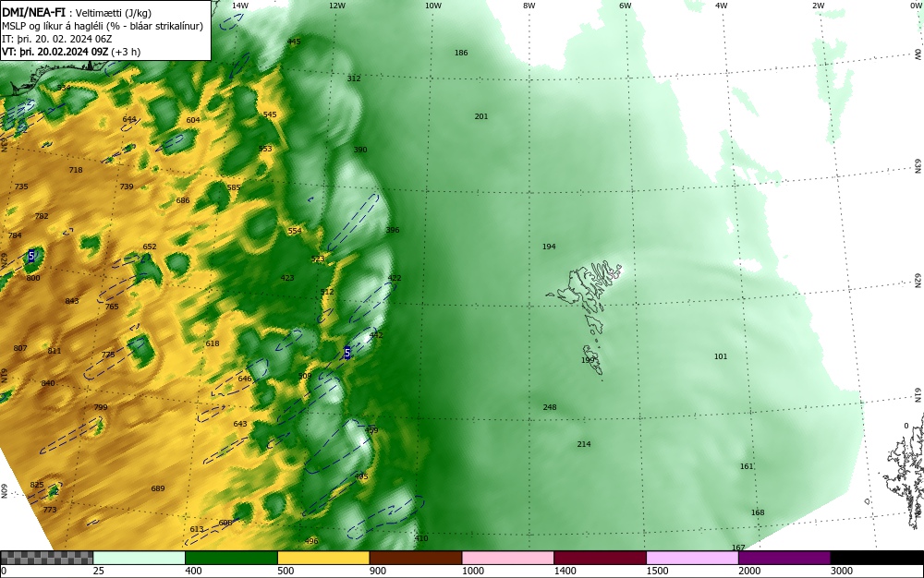Click the checkered 0–25 legend swatch

[x=46, y=558]
